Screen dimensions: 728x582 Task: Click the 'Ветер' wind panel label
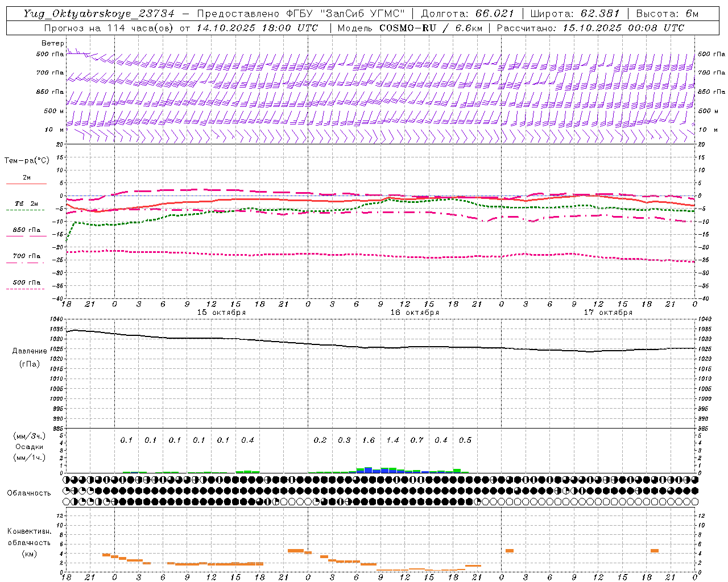tap(53, 43)
